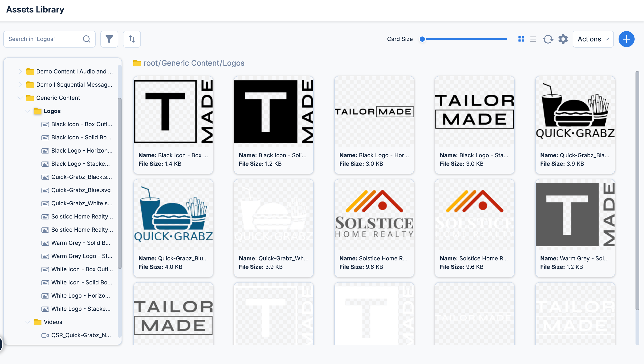The width and height of the screenshot is (644, 364).
Task: Open the grey stacked Tailor Made thumbnail
Action: click(173, 314)
